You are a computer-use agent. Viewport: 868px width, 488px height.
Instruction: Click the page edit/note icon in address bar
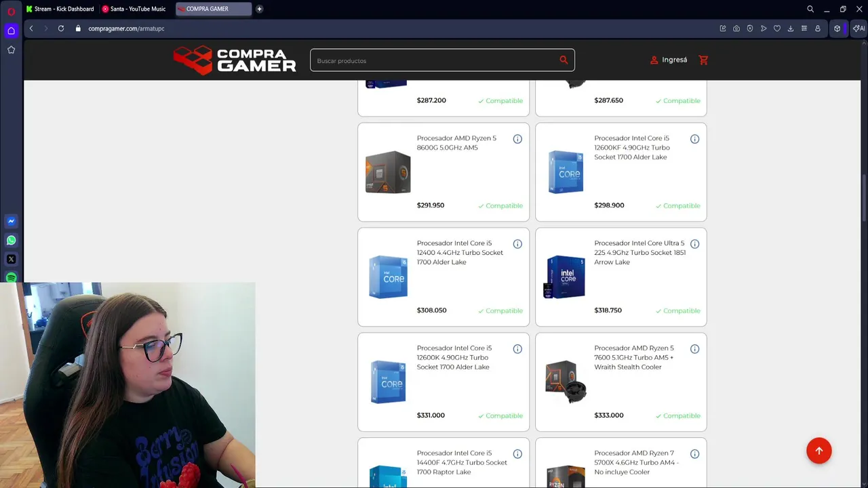point(723,28)
